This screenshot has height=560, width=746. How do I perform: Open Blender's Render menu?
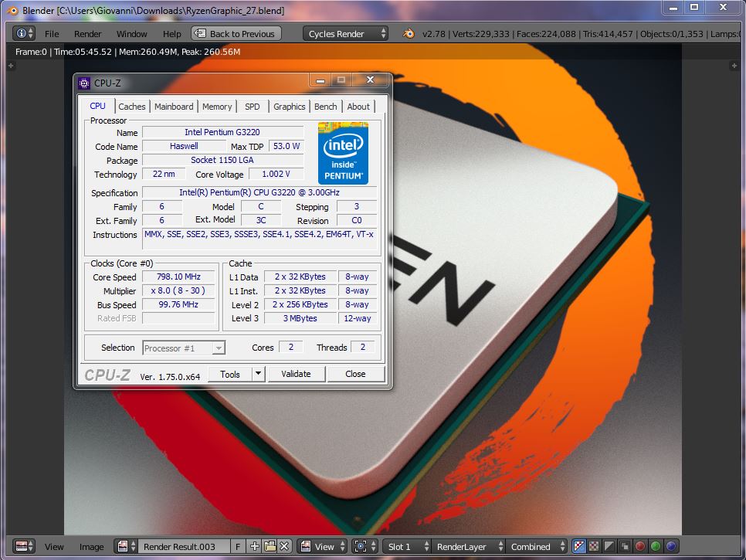point(87,34)
